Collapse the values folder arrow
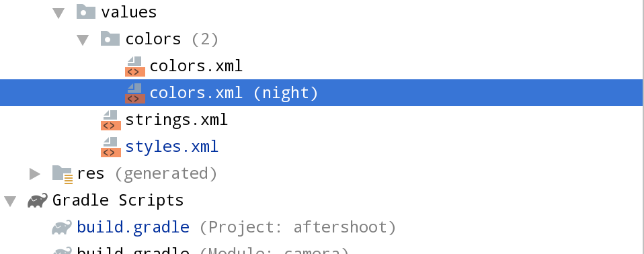This screenshot has height=254, width=644. point(58,13)
